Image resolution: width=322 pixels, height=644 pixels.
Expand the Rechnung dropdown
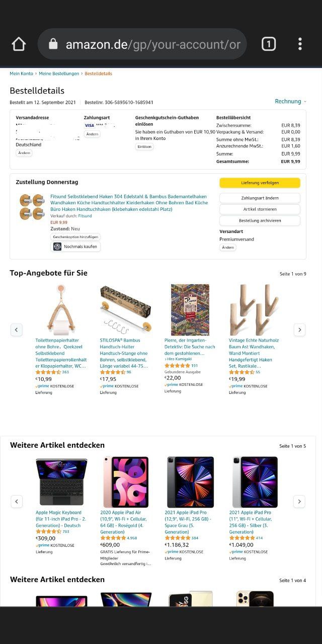tap(290, 102)
